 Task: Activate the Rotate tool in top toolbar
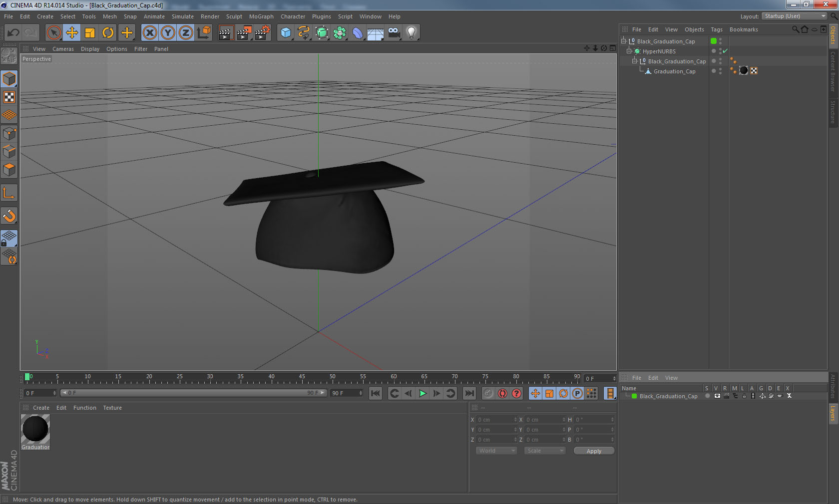click(108, 33)
